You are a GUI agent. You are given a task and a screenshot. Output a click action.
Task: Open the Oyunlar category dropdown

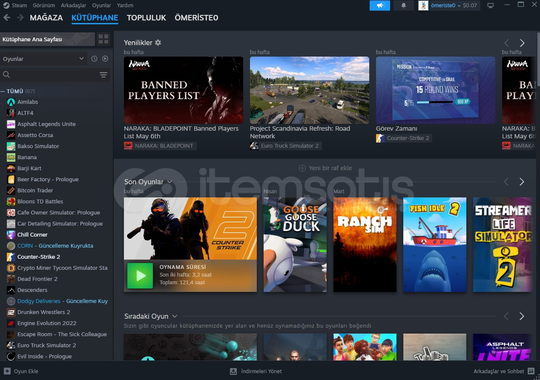click(x=43, y=59)
